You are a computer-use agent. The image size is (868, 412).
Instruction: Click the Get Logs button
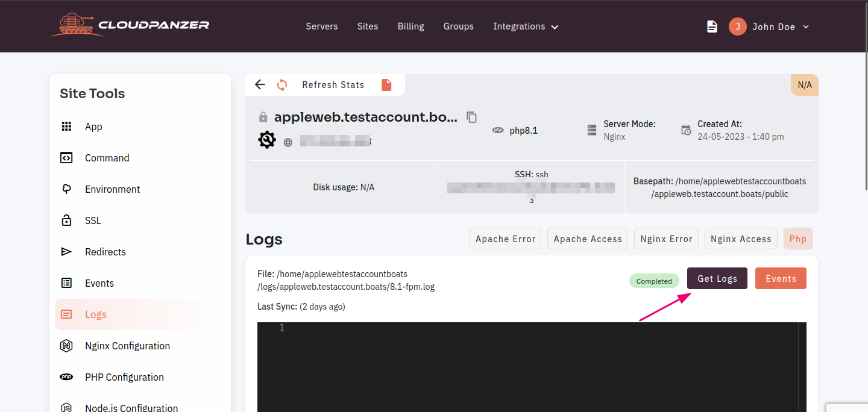[717, 278]
